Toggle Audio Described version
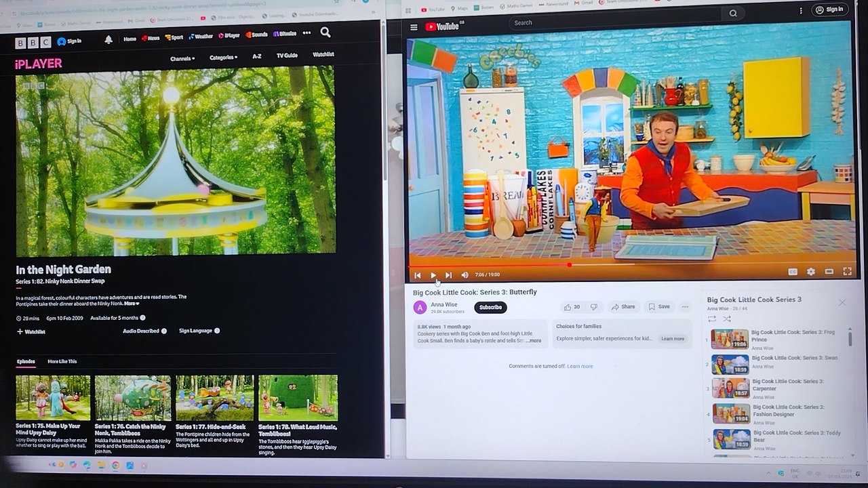The height and width of the screenshot is (488, 868). click(144, 331)
